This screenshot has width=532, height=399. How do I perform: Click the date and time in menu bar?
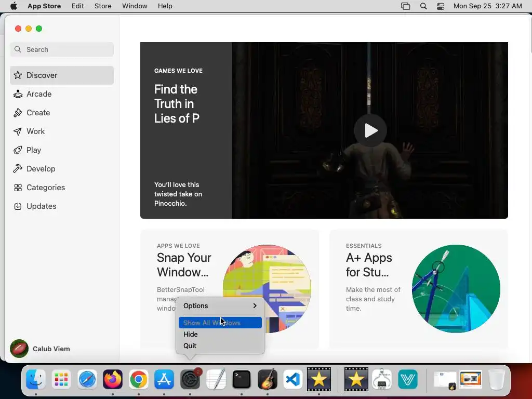487,6
